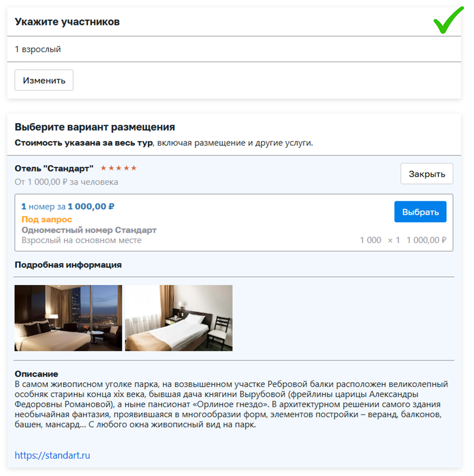Open the https://standart.ru link
The width and height of the screenshot is (474, 476).
tap(52, 455)
